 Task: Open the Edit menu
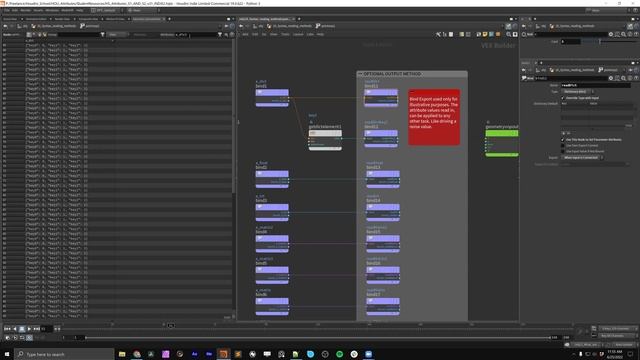click(x=15, y=10)
